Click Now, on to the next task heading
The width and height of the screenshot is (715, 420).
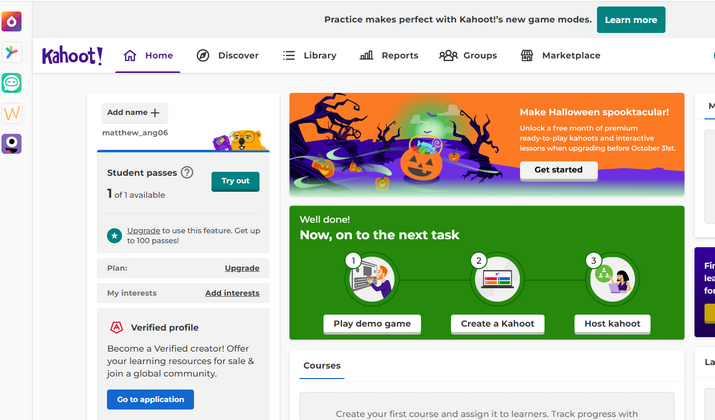coord(379,235)
